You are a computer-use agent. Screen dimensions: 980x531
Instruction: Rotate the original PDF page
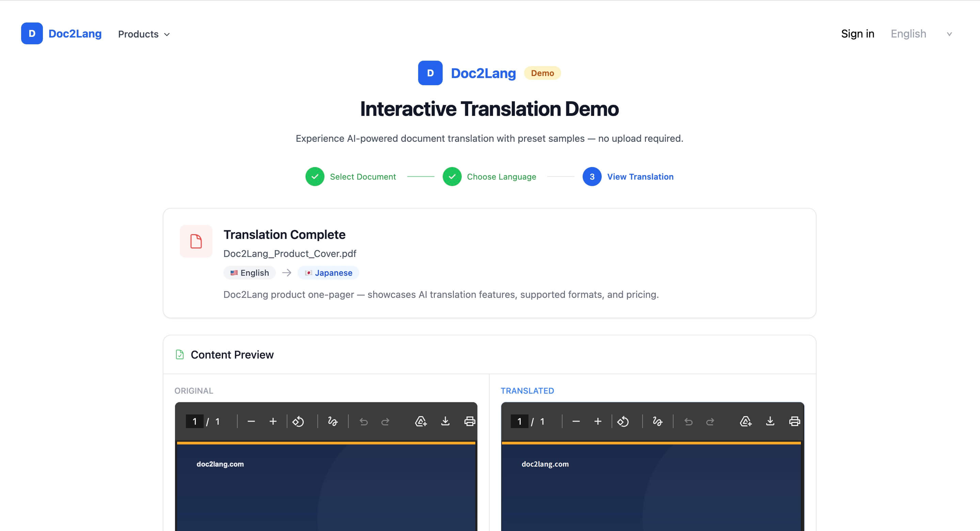[298, 421]
